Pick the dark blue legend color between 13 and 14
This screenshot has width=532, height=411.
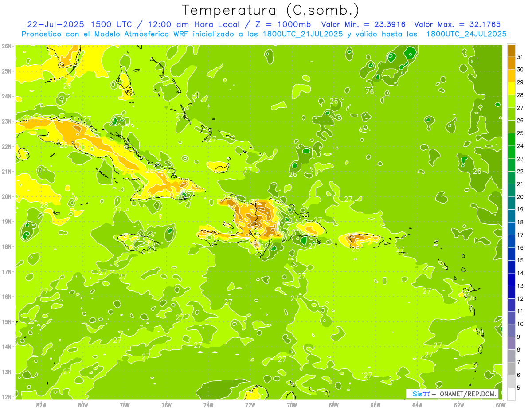coord(511,279)
